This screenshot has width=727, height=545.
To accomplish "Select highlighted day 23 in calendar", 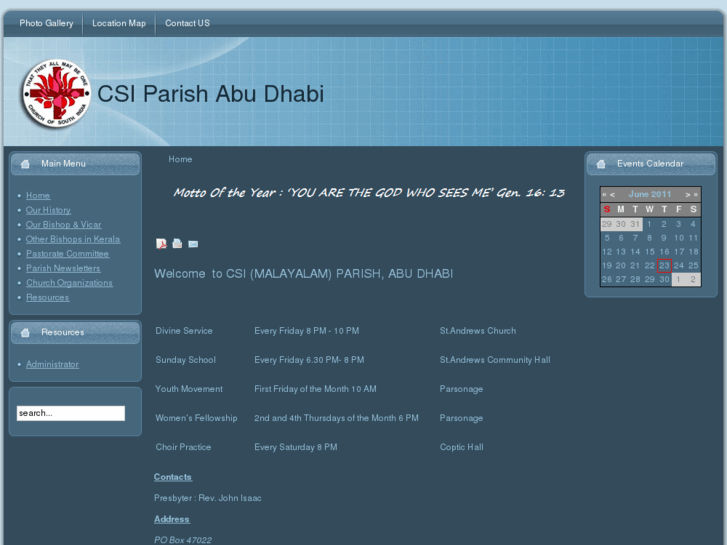I will pyautogui.click(x=664, y=265).
